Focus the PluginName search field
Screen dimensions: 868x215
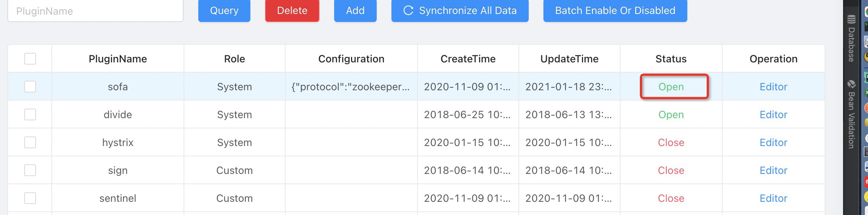click(x=95, y=11)
